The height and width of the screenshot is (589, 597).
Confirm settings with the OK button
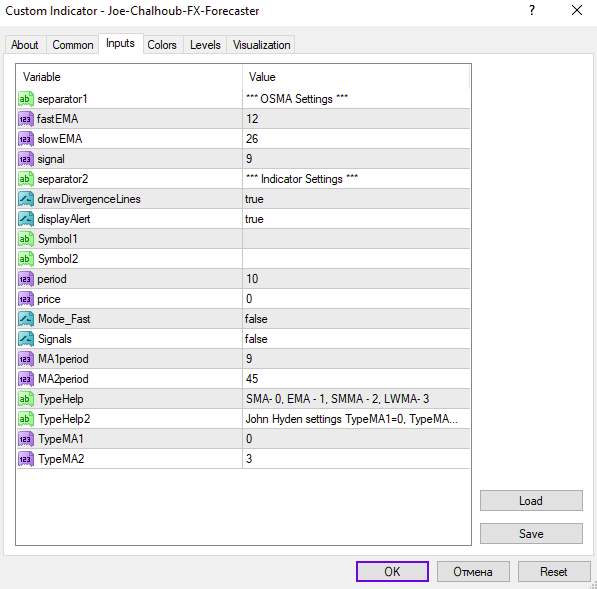pos(392,571)
